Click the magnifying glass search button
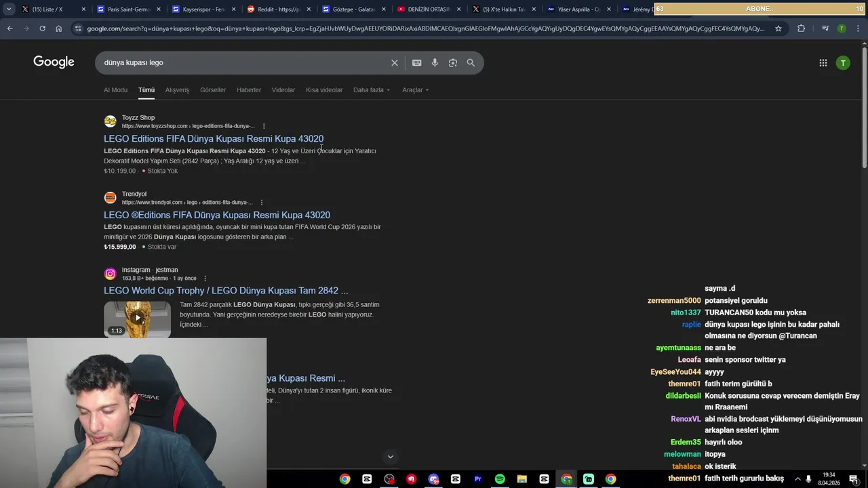Viewport: 868px width, 488px height. click(x=471, y=62)
